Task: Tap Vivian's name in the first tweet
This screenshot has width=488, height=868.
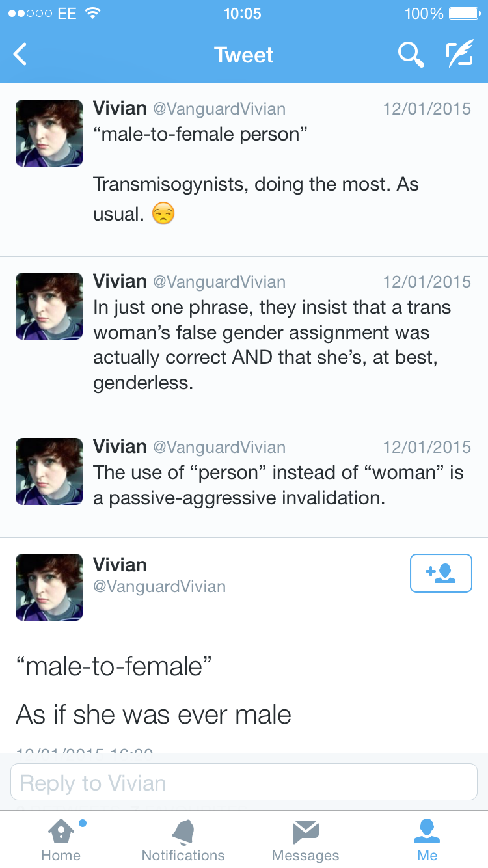Action: 120,108
